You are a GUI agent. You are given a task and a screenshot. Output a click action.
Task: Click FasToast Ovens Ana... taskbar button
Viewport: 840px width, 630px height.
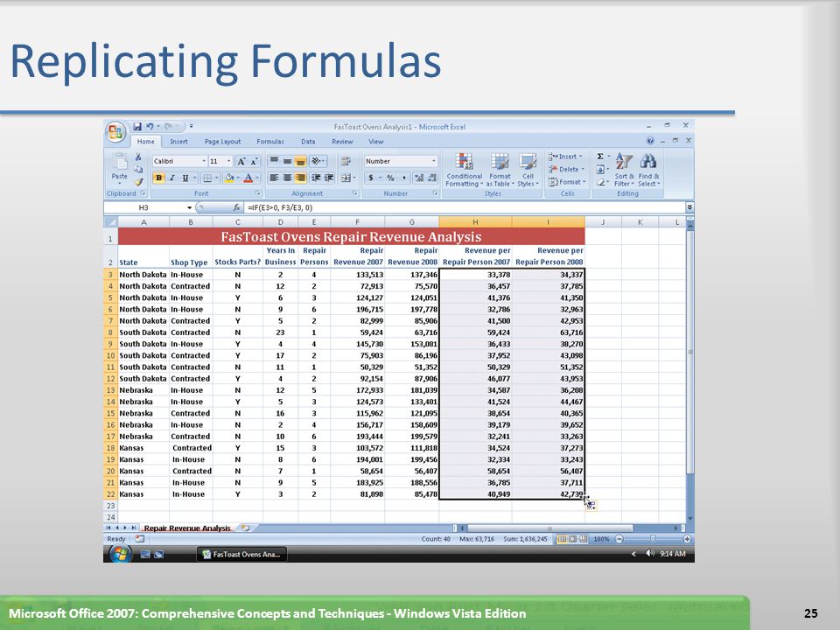[242, 554]
